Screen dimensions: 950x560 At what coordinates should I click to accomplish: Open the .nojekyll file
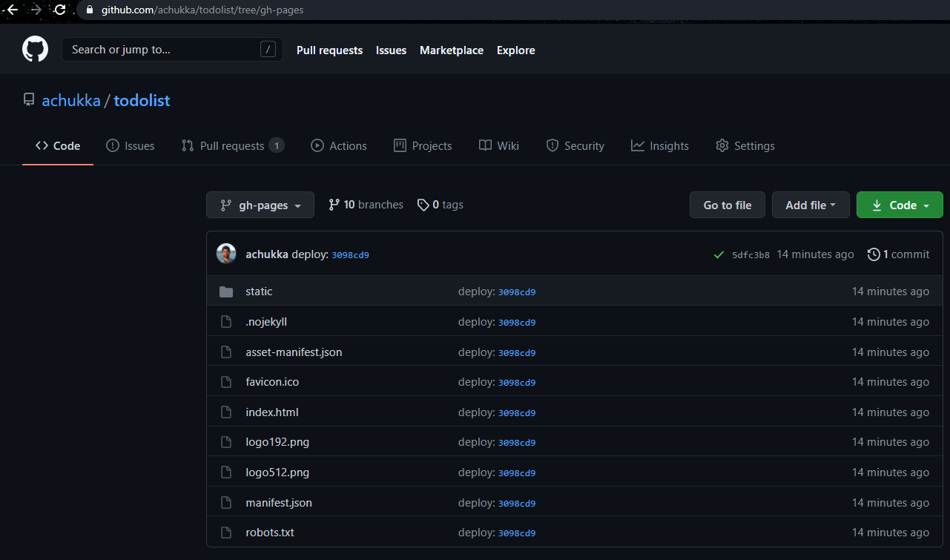[266, 322]
